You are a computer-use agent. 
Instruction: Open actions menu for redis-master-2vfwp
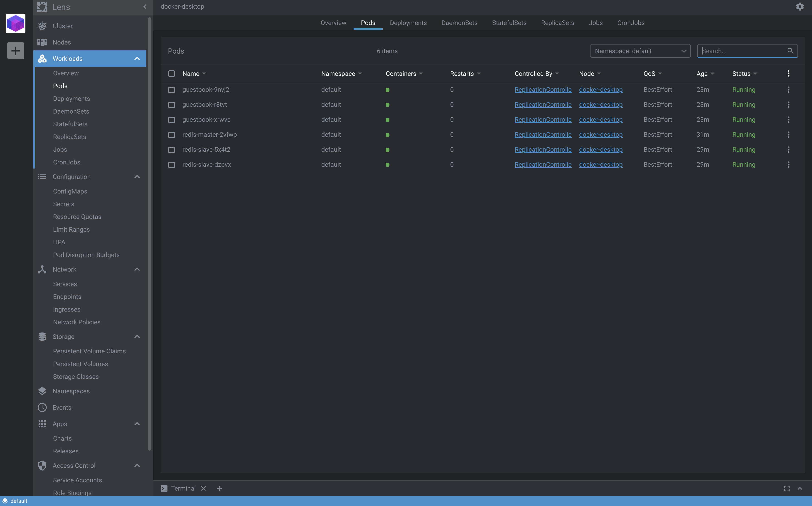788,134
